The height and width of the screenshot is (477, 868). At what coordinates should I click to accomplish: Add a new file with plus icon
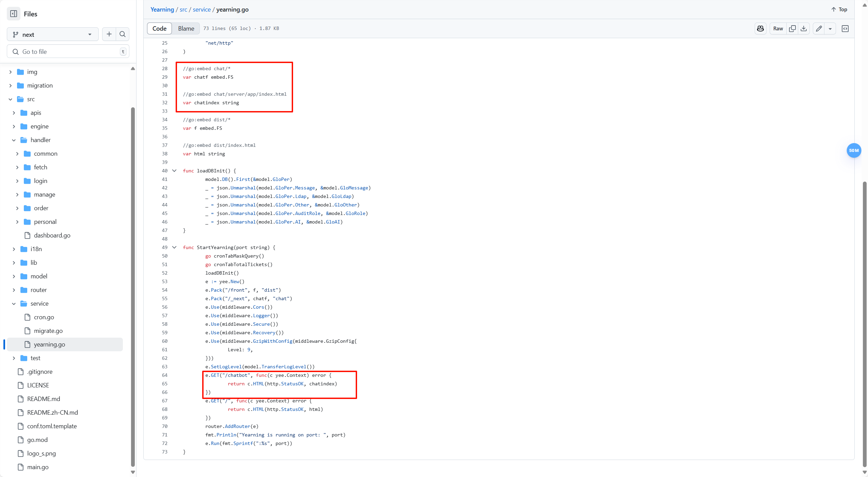[109, 34]
